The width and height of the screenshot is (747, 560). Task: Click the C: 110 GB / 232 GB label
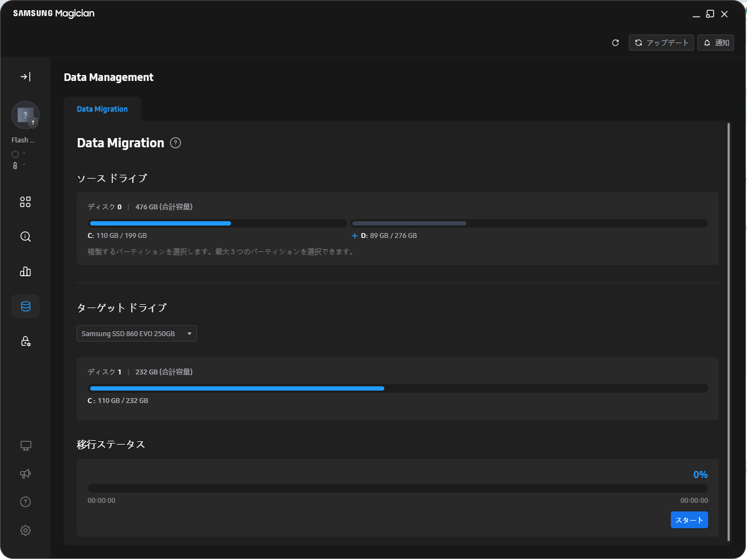click(118, 401)
